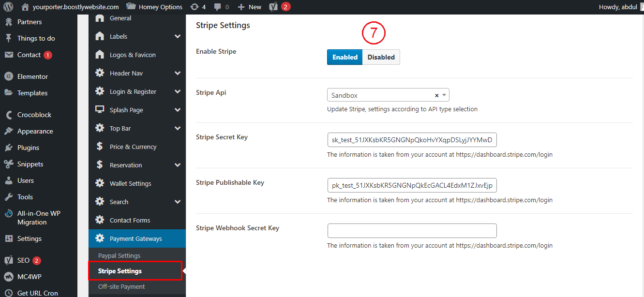Expand the Labels submenu chevron

point(178,36)
